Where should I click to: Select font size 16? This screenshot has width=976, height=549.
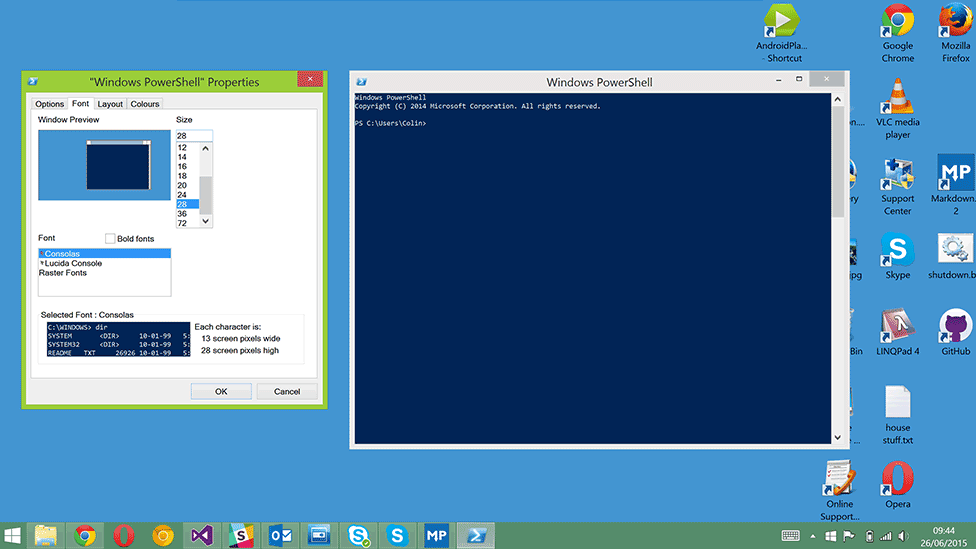click(x=187, y=166)
